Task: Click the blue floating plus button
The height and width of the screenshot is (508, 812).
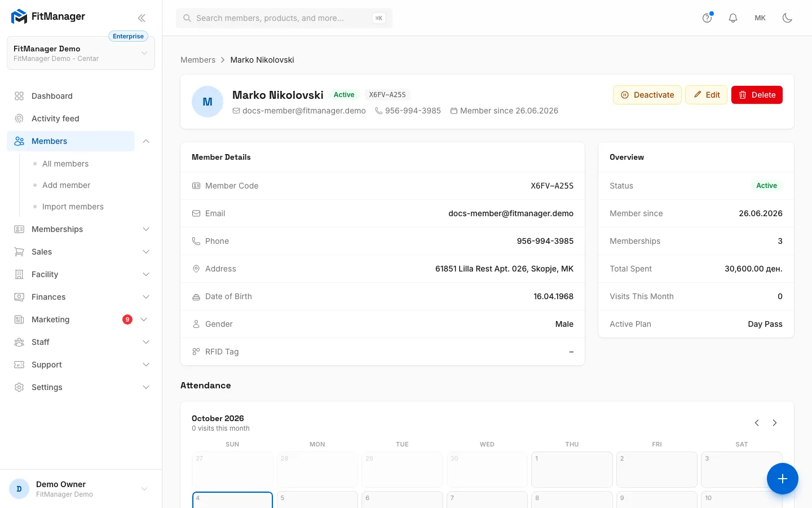Action: [x=783, y=479]
